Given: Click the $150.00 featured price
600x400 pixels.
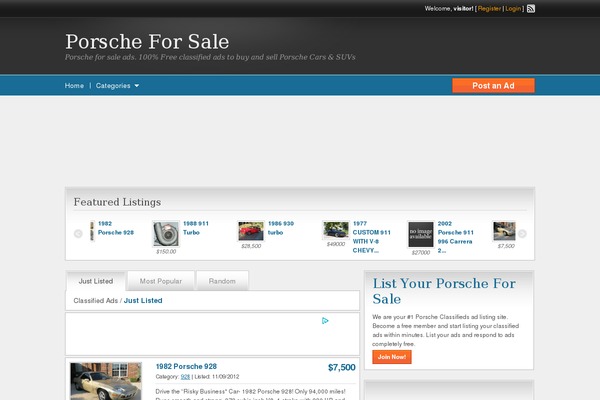Looking at the screenshot, I should point(166,251).
